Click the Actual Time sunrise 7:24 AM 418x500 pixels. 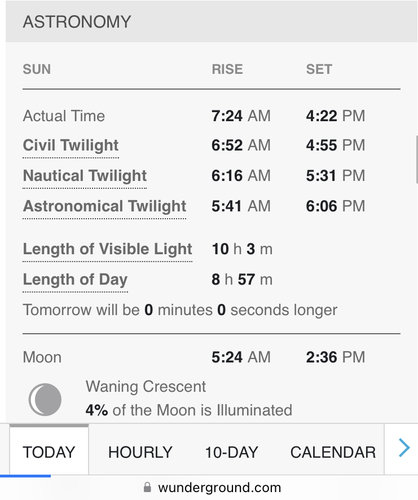241,116
